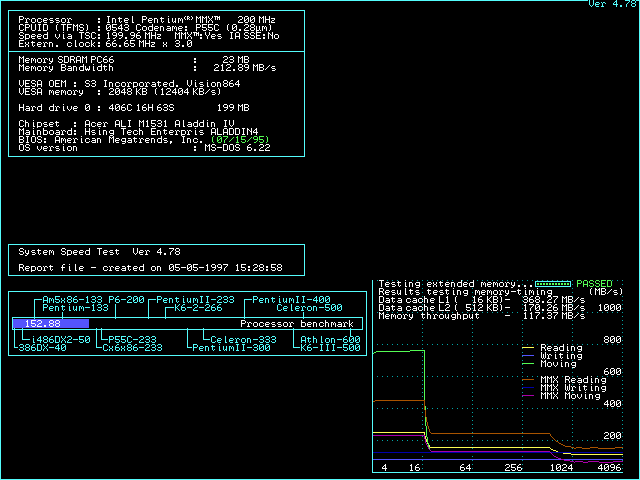Select 'Hsing Tech Enterpris ALADDIN4' mainboard text

tap(171, 132)
